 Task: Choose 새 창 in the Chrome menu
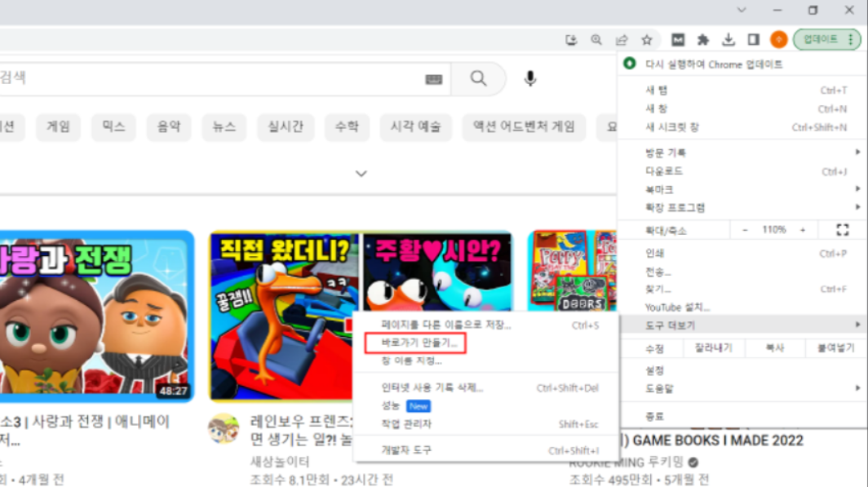(x=742, y=109)
